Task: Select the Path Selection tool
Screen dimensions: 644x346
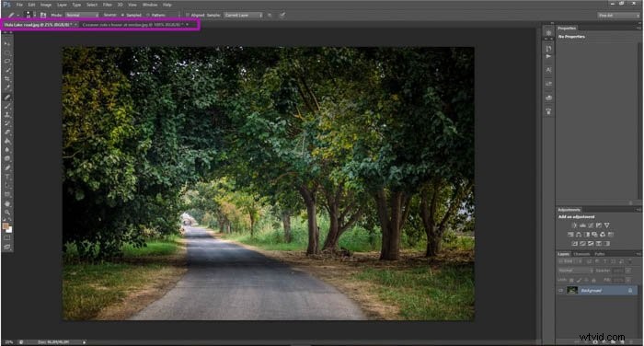Action: 7,185
